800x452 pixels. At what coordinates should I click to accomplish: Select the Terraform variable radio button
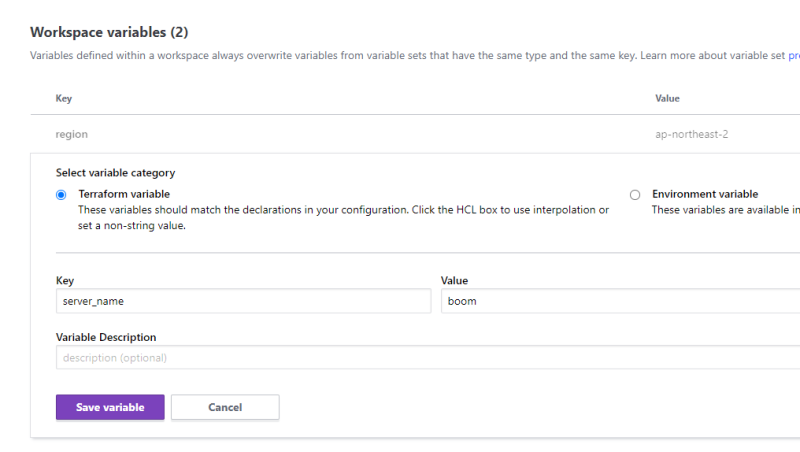62,195
